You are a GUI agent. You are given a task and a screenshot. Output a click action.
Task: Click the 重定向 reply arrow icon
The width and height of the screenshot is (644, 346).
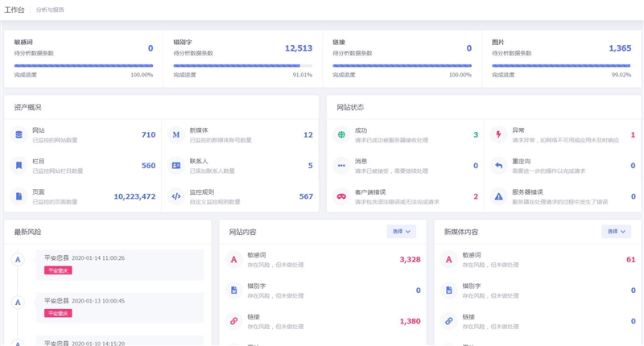[498, 165]
